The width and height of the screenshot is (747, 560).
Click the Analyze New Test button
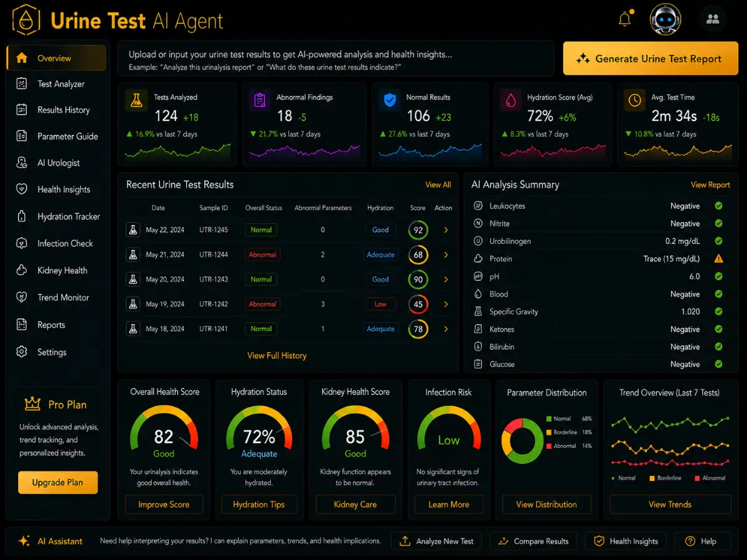click(438, 541)
